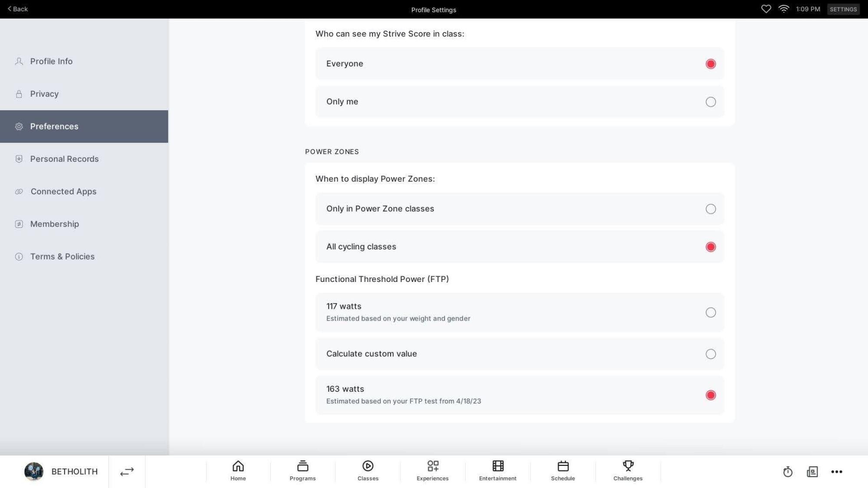This screenshot has height=488, width=868.
Task: Click the Favorites heart icon
Action: click(766, 9)
